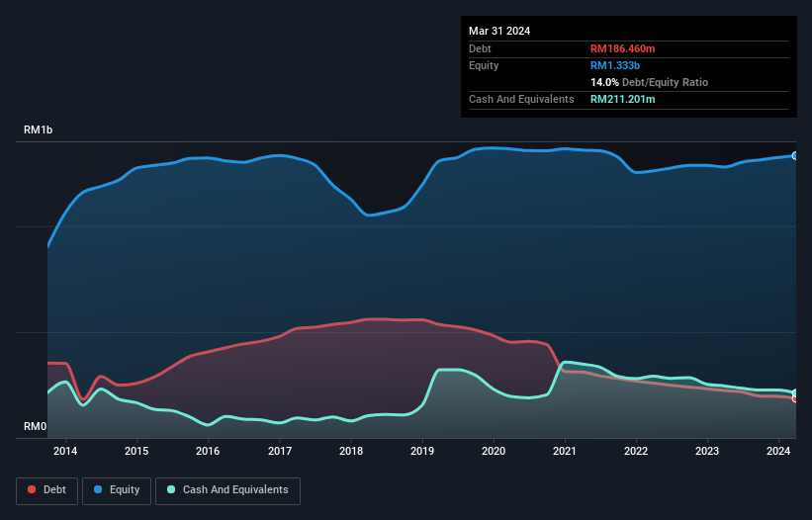Click the Mar 31 2024 tooltip date
This screenshot has width=812, height=520.
click(x=499, y=31)
